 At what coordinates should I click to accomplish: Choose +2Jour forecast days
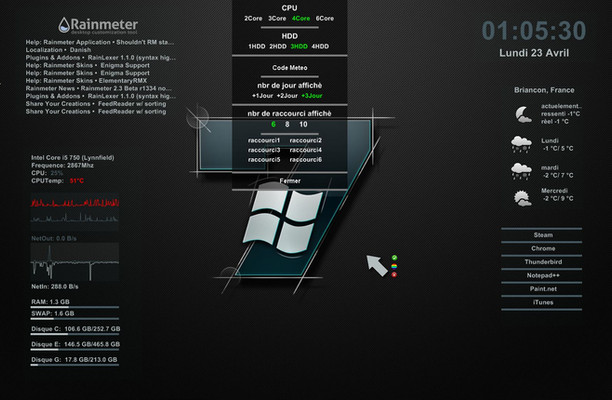point(287,96)
